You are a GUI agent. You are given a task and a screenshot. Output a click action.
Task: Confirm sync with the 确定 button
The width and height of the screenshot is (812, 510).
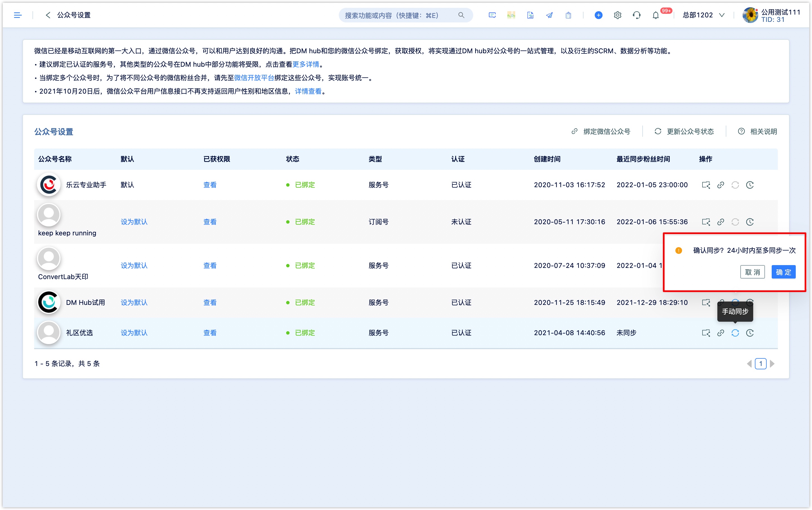coord(783,272)
